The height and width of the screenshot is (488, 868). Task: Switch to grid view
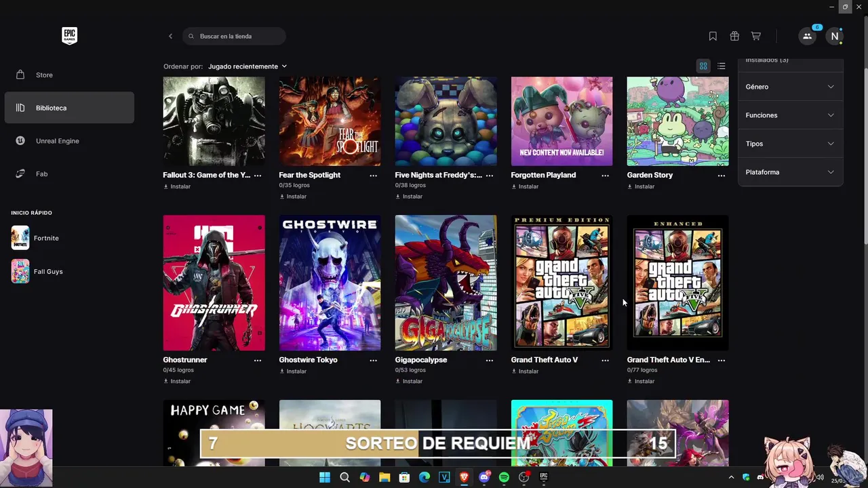pyautogui.click(x=703, y=66)
